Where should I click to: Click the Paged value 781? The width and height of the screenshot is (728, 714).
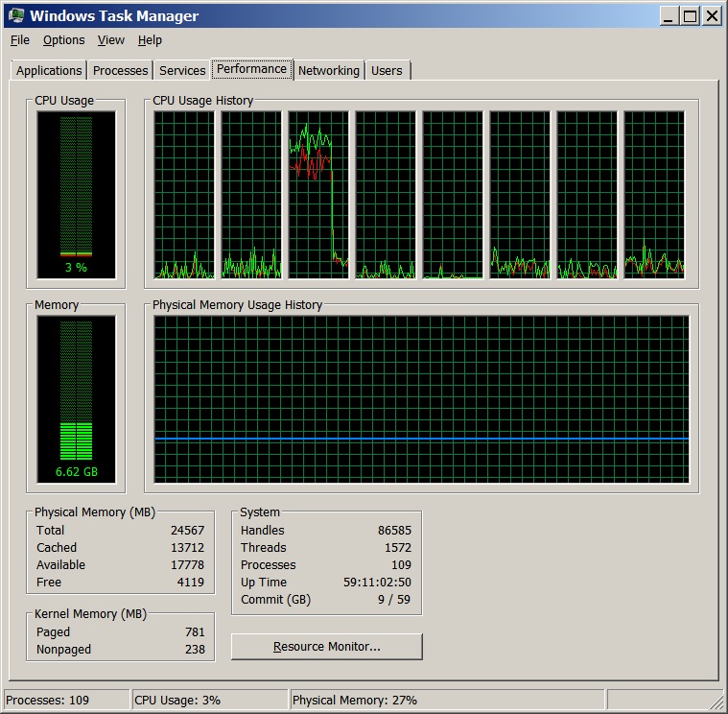pyautogui.click(x=195, y=631)
